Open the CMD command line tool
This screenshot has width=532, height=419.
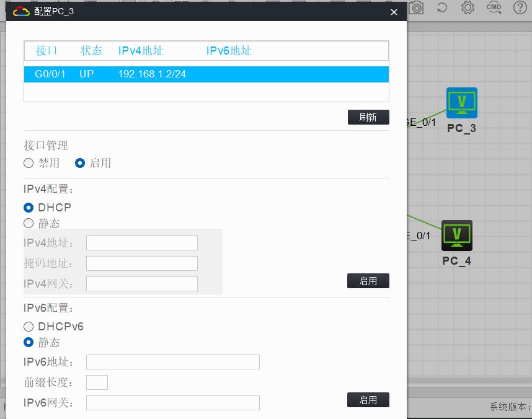tap(494, 7)
